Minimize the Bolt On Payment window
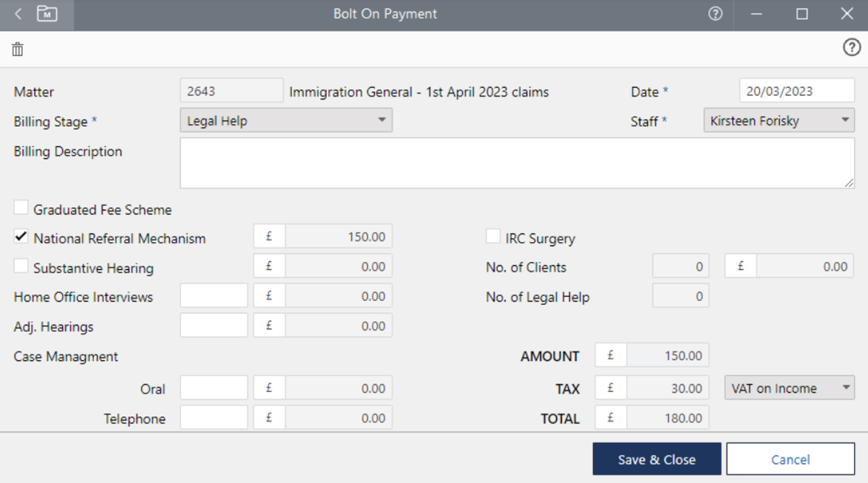 click(757, 14)
